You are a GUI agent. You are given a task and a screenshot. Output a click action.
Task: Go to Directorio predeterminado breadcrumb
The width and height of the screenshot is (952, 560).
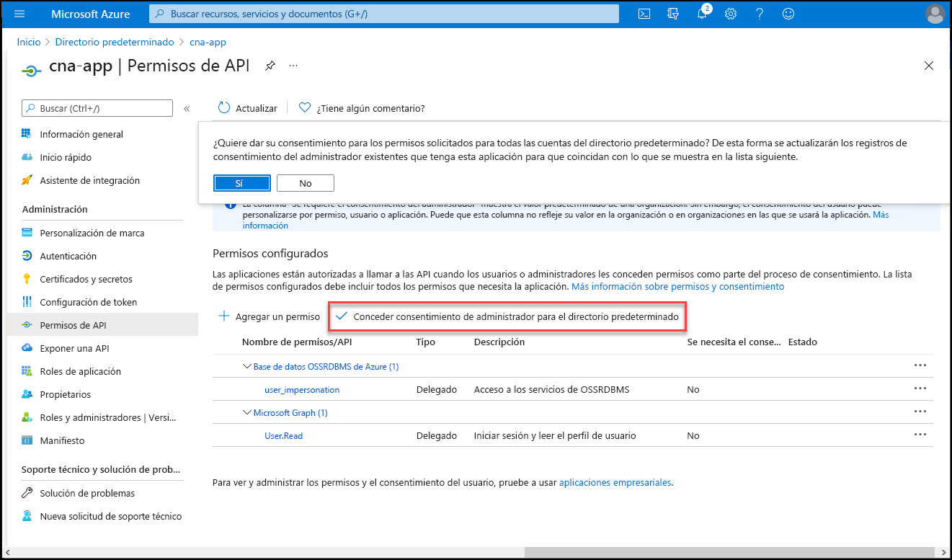click(x=115, y=42)
